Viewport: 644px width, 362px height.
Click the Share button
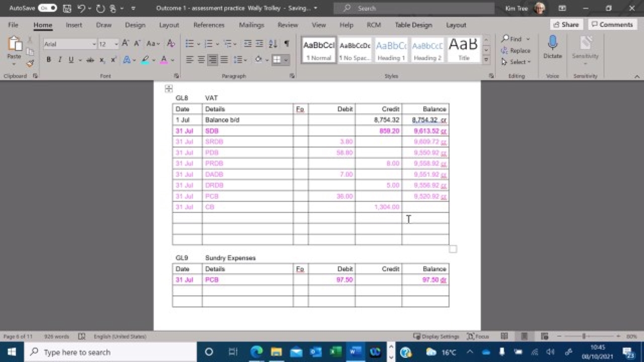point(566,24)
